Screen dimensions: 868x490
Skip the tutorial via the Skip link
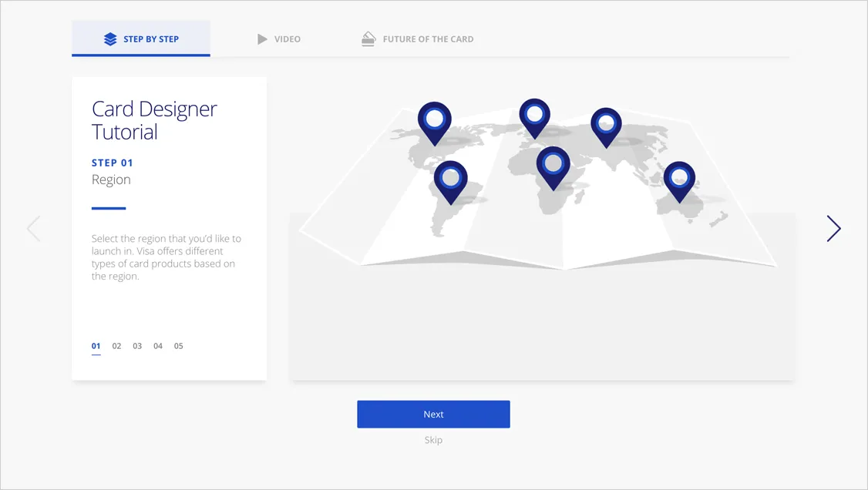tap(433, 440)
